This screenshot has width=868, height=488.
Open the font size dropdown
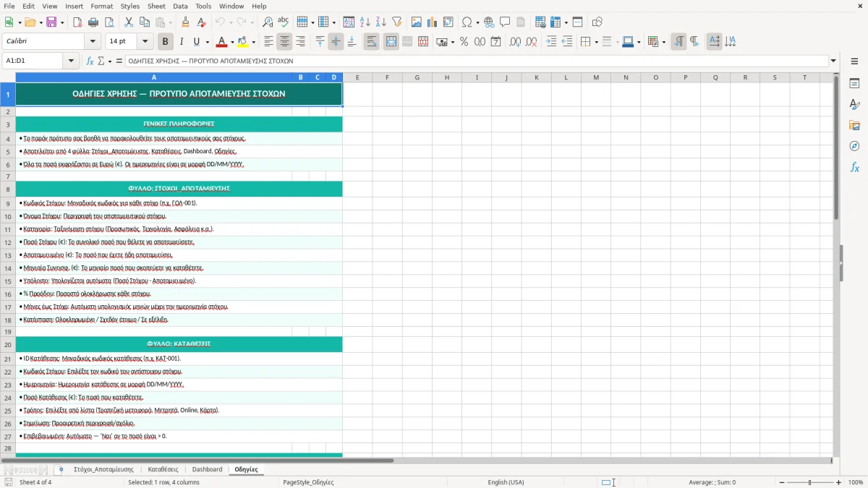point(145,42)
